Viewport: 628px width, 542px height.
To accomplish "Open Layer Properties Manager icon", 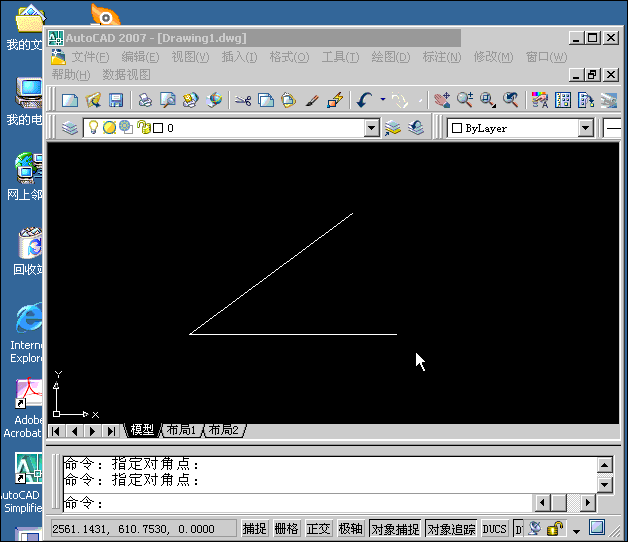I will pyautogui.click(x=70, y=128).
